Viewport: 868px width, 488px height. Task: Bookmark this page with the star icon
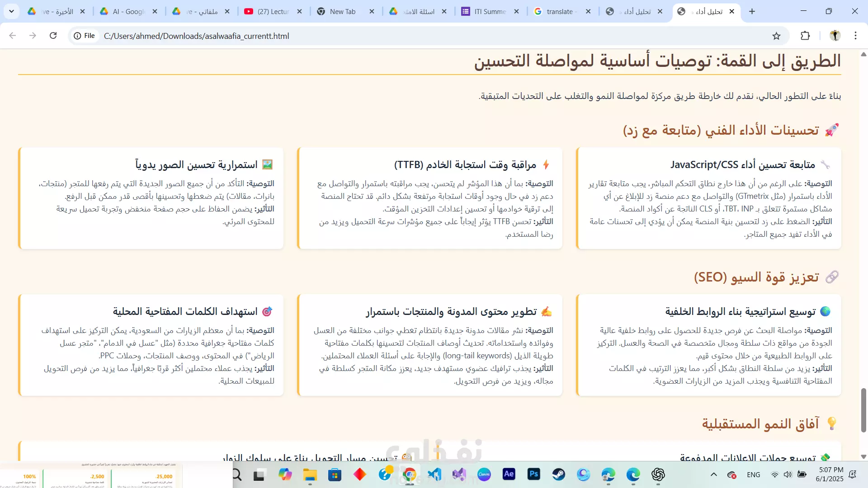click(x=776, y=36)
